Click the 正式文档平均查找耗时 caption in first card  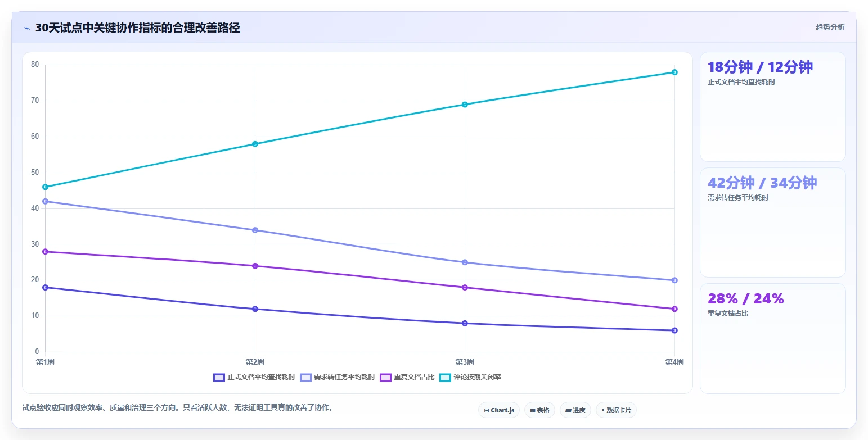pyautogui.click(x=741, y=82)
